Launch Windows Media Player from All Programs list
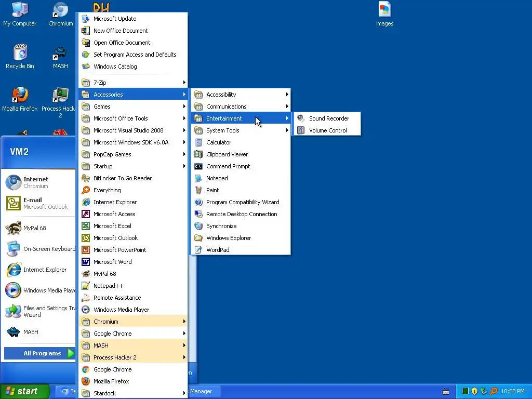 (x=133, y=310)
